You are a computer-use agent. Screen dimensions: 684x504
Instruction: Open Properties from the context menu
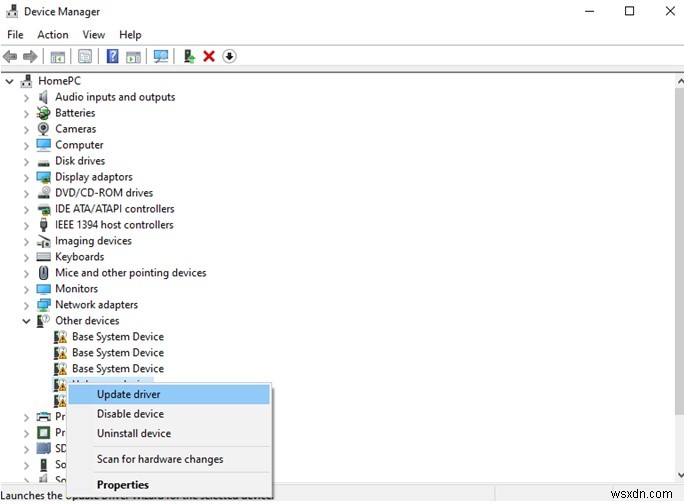[x=169, y=485]
